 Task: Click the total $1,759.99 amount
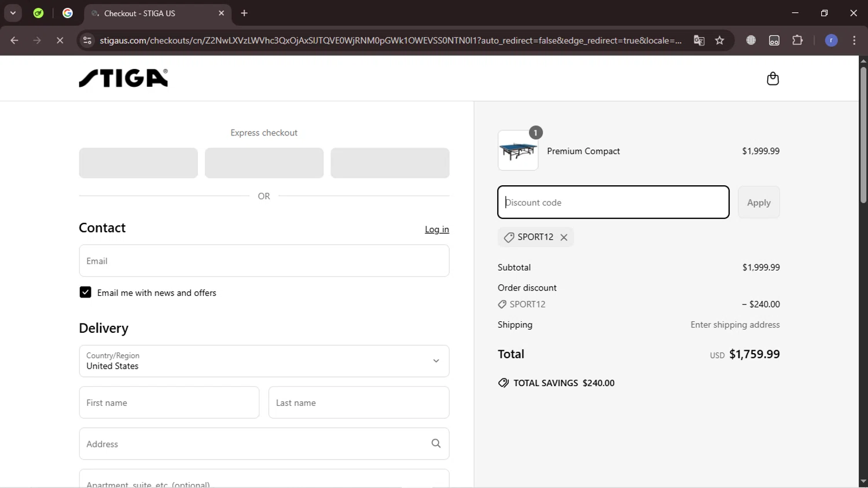[x=755, y=354]
